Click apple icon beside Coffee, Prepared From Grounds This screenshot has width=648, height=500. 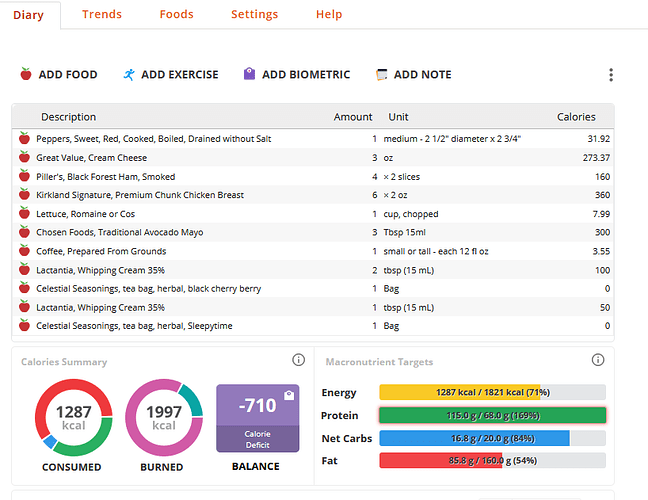24,251
